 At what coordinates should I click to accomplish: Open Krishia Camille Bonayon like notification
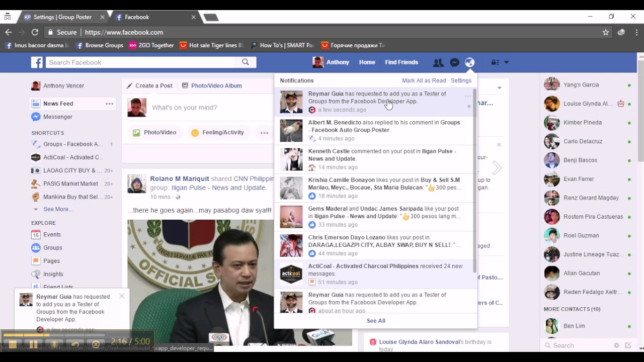click(x=374, y=188)
